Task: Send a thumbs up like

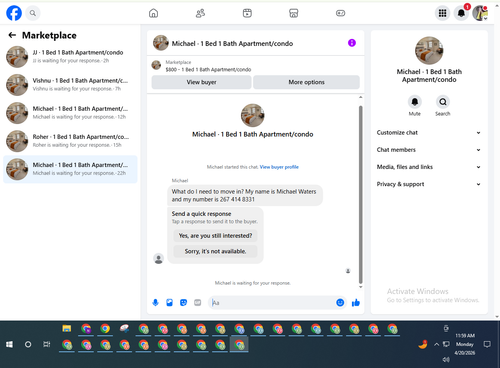Action: pyautogui.click(x=356, y=303)
